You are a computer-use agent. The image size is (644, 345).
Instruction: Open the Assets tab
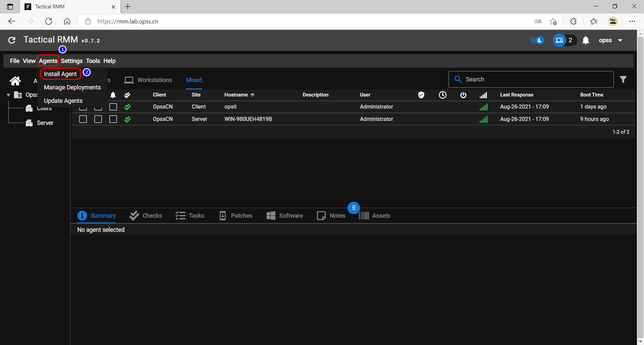[x=374, y=216]
